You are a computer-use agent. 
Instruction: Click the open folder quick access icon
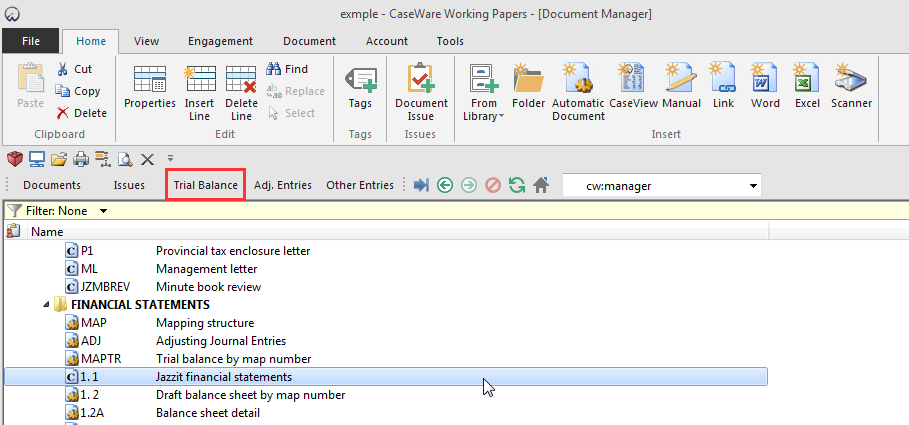59,158
